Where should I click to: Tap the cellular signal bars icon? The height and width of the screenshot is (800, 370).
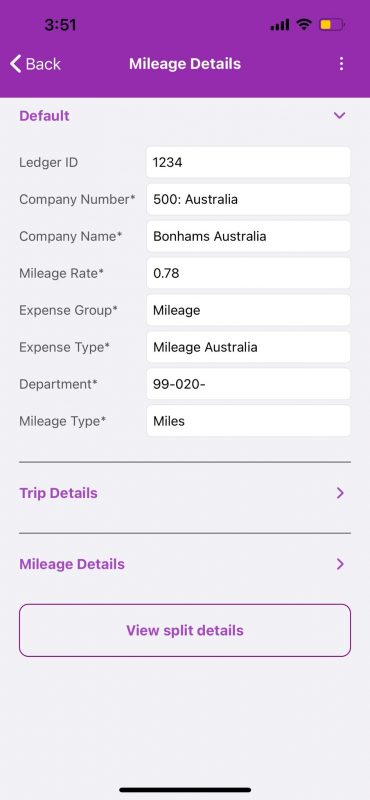pyautogui.click(x=280, y=24)
